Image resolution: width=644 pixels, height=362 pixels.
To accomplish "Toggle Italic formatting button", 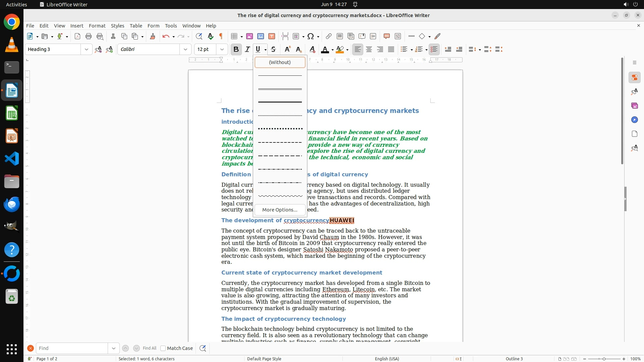I will tap(248, 50).
